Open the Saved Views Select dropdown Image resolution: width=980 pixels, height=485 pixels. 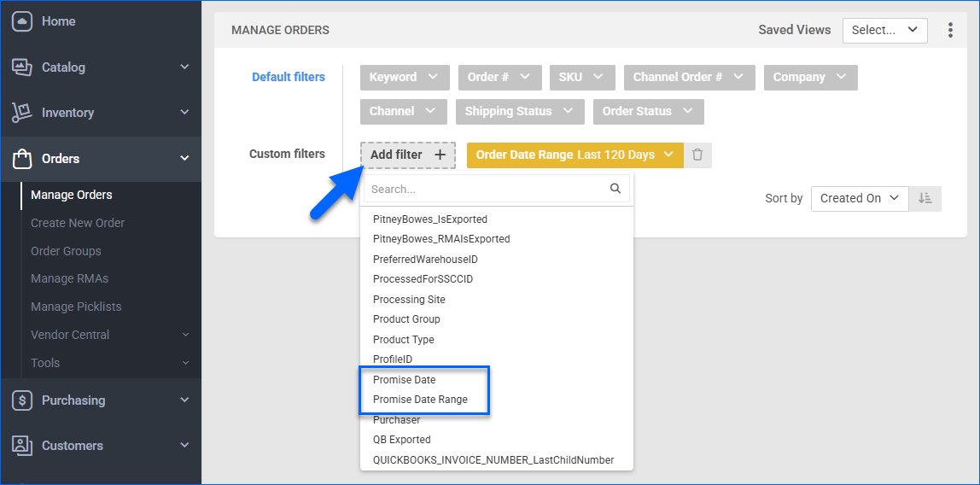click(884, 30)
